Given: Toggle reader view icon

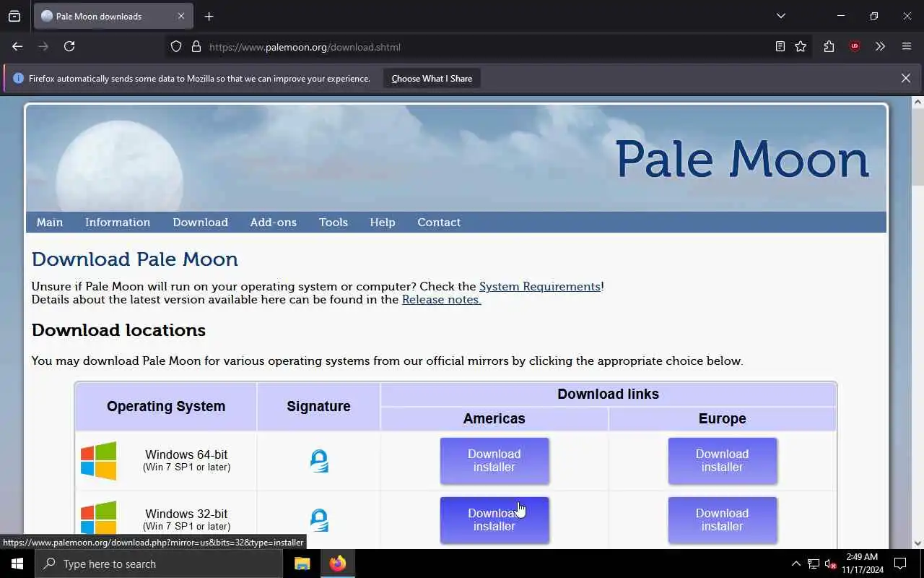Looking at the screenshot, I should pyautogui.click(x=780, y=46).
